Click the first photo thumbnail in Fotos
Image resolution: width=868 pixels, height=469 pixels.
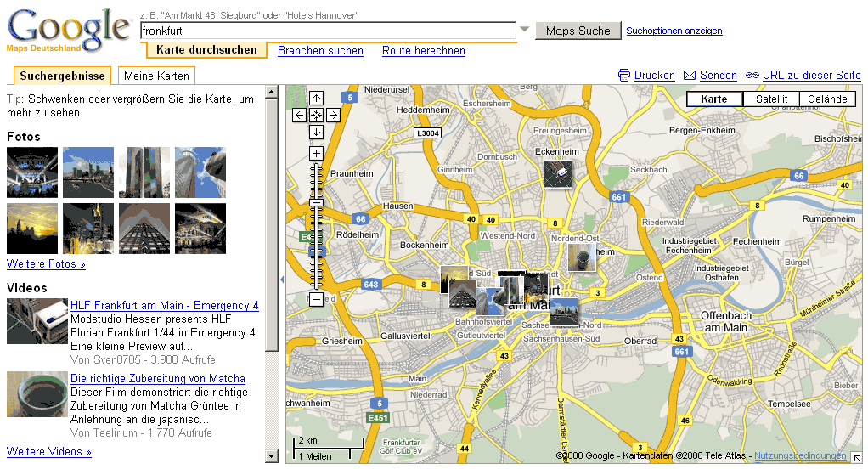click(32, 172)
